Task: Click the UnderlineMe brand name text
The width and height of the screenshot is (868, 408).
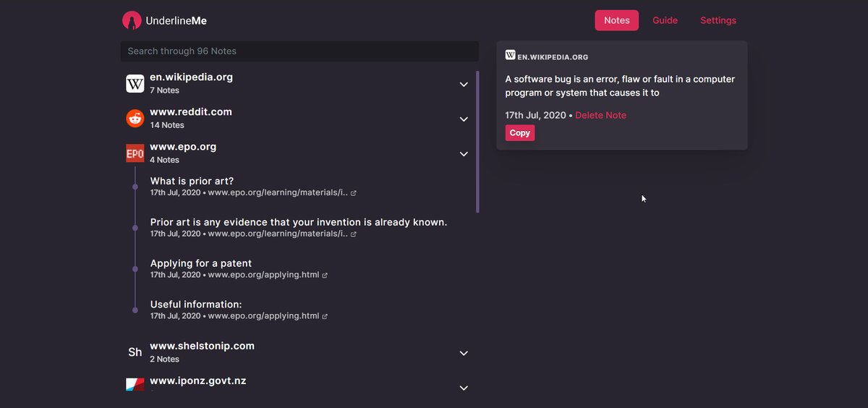Action: point(176,21)
